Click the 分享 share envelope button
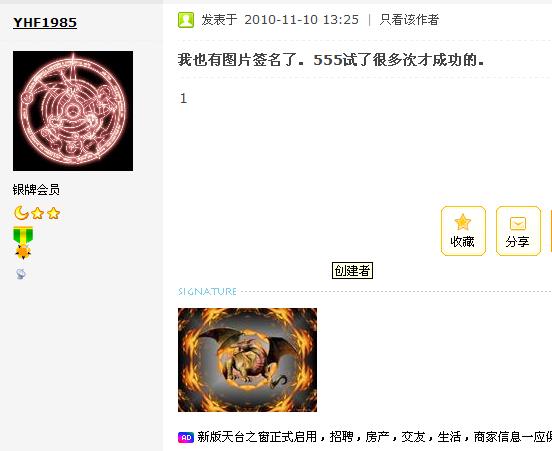 tap(518, 231)
